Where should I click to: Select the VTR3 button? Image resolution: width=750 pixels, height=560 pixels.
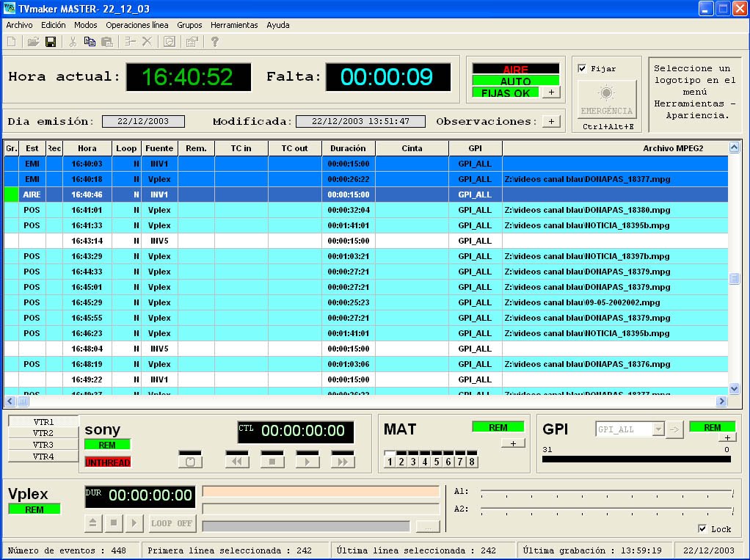coord(43,445)
